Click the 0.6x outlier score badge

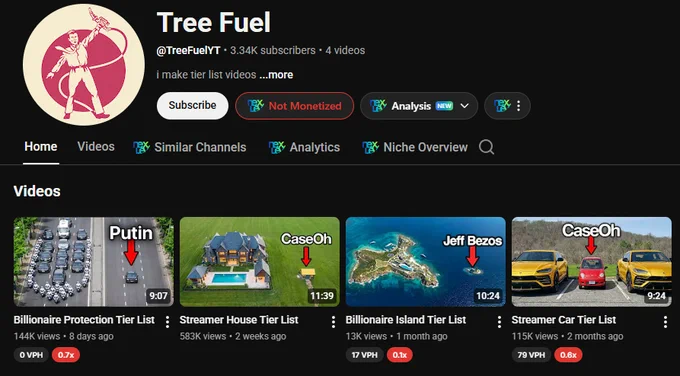[568, 355]
